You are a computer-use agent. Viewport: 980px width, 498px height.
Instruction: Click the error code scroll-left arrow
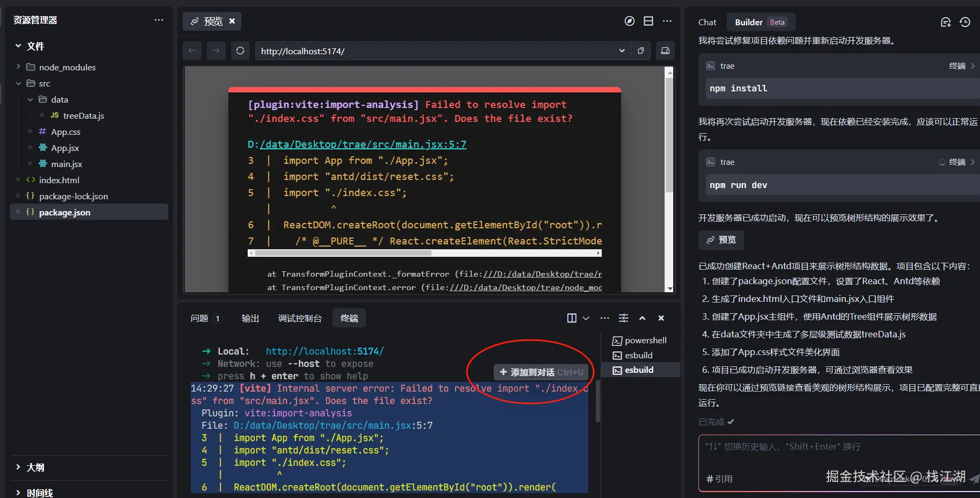click(x=250, y=252)
